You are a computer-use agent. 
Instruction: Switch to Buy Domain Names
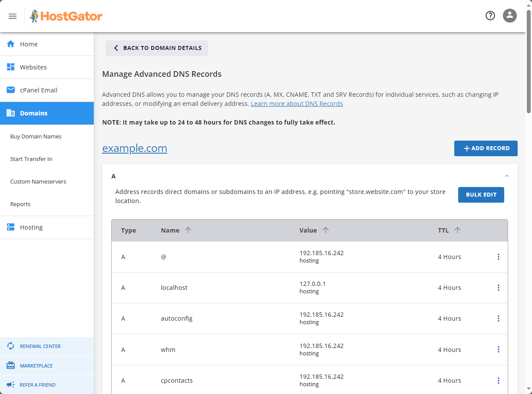36,136
